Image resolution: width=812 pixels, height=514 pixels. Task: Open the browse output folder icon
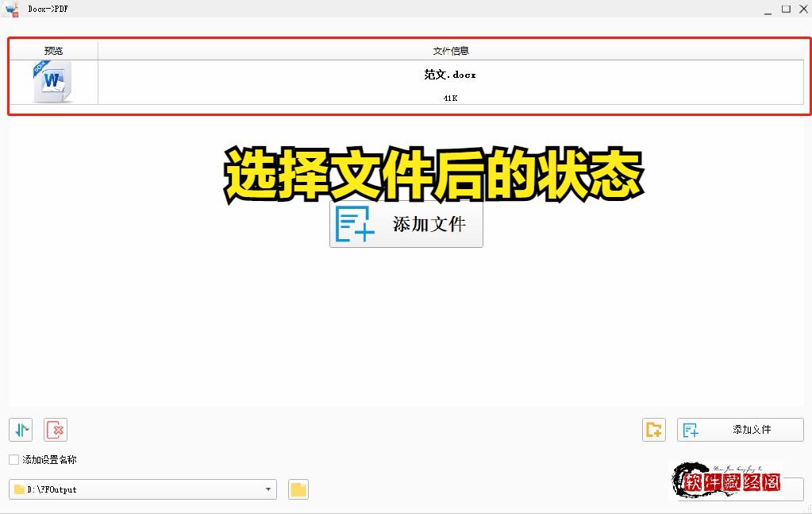click(x=298, y=489)
